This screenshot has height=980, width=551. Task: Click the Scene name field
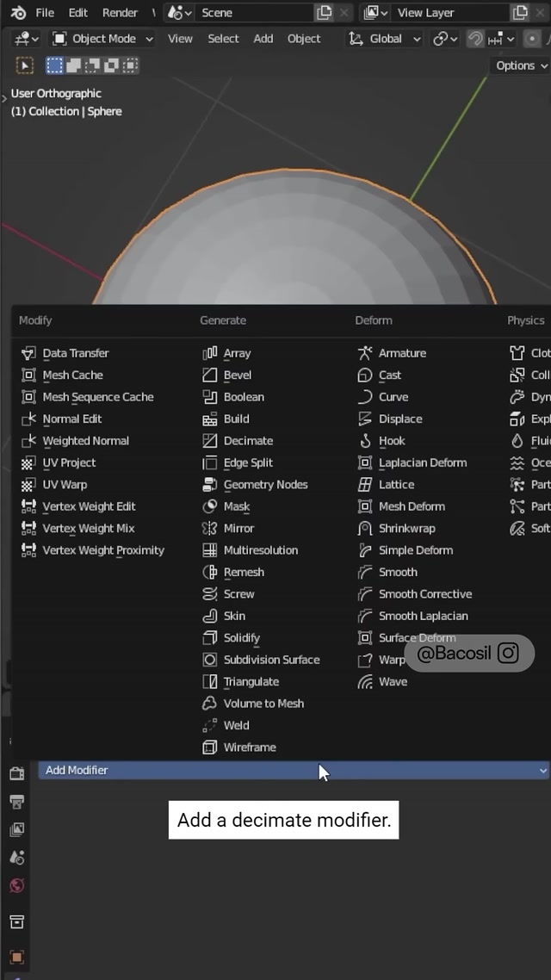[254, 13]
